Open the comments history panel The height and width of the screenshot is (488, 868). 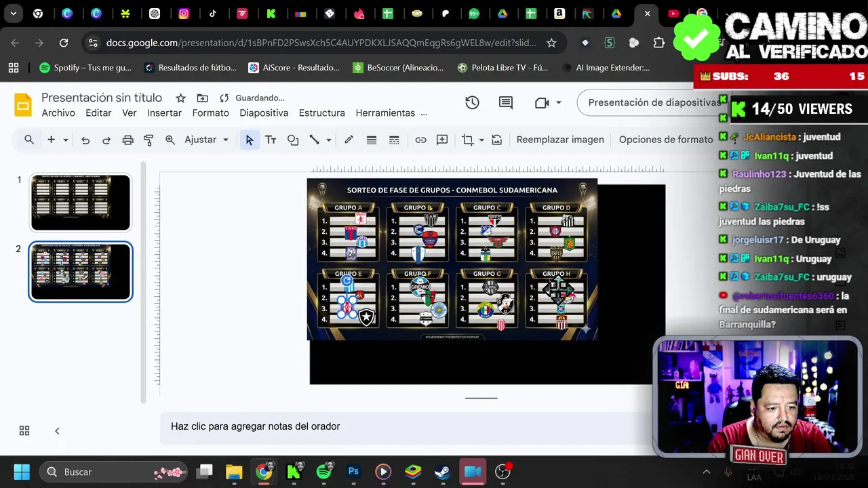click(x=506, y=102)
